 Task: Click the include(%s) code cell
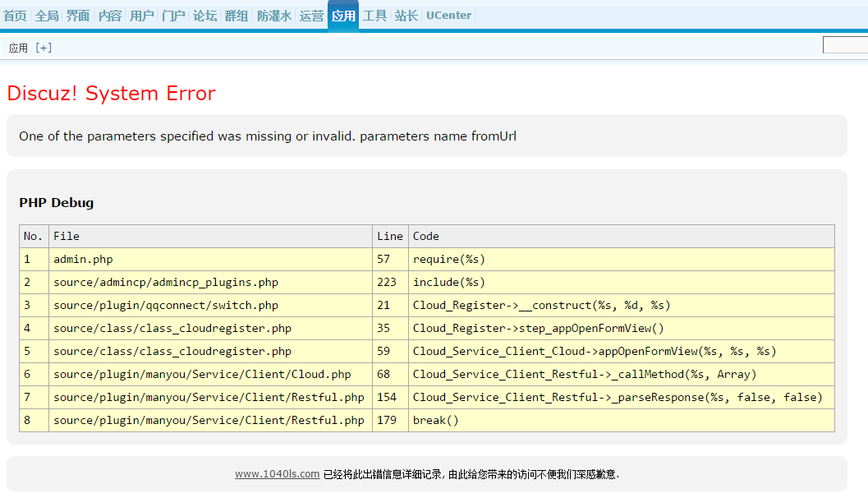[x=622, y=283]
